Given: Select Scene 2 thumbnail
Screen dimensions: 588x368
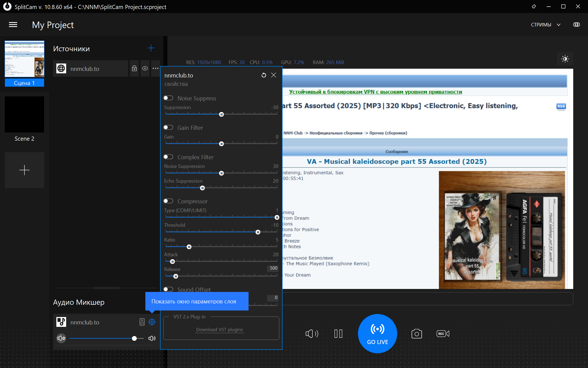Looking at the screenshot, I should [x=24, y=114].
